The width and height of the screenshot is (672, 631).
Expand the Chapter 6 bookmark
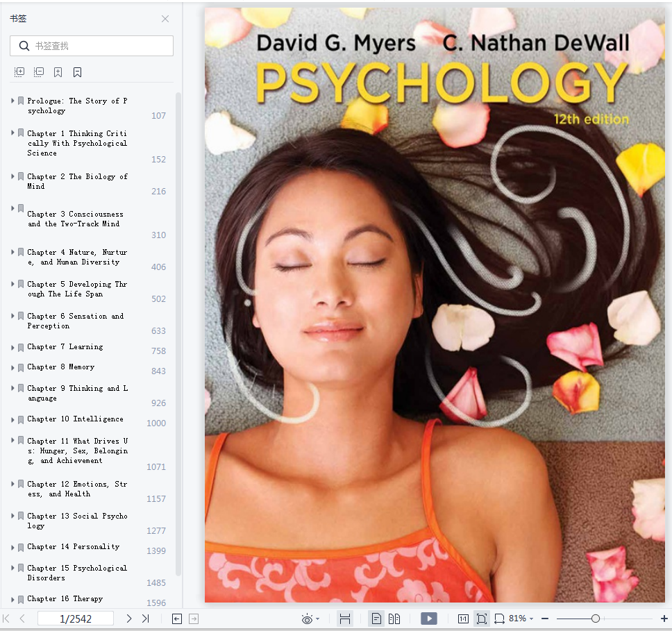(12, 316)
